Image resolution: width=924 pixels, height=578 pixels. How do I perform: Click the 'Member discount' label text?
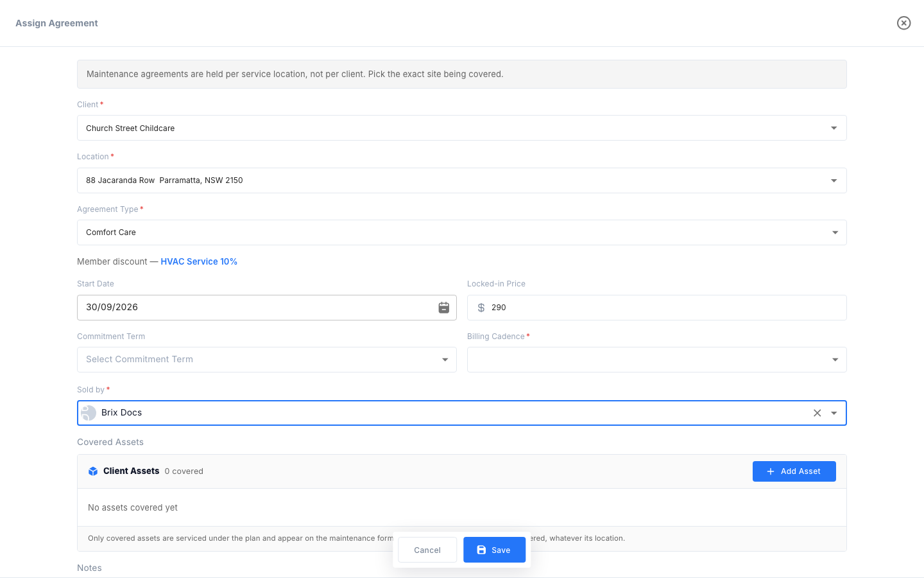click(x=112, y=261)
